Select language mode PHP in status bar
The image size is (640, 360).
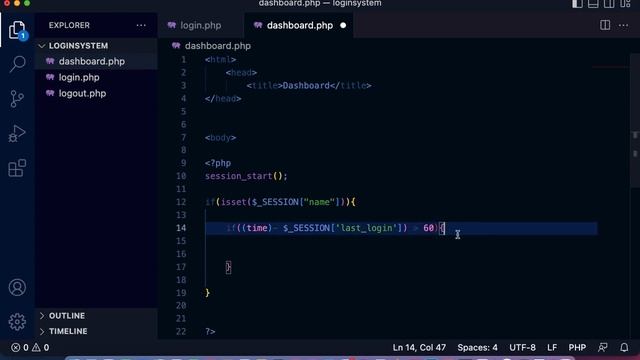577,347
